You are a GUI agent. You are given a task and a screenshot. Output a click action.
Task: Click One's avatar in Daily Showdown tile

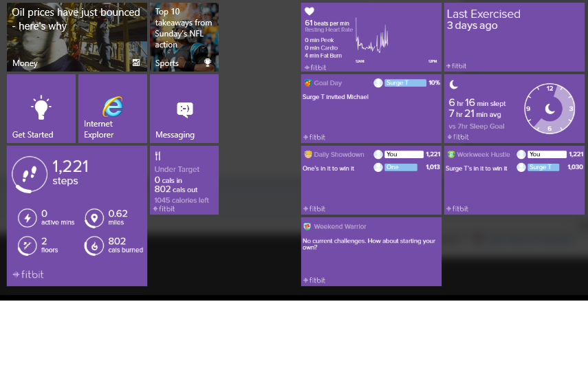[378, 167]
